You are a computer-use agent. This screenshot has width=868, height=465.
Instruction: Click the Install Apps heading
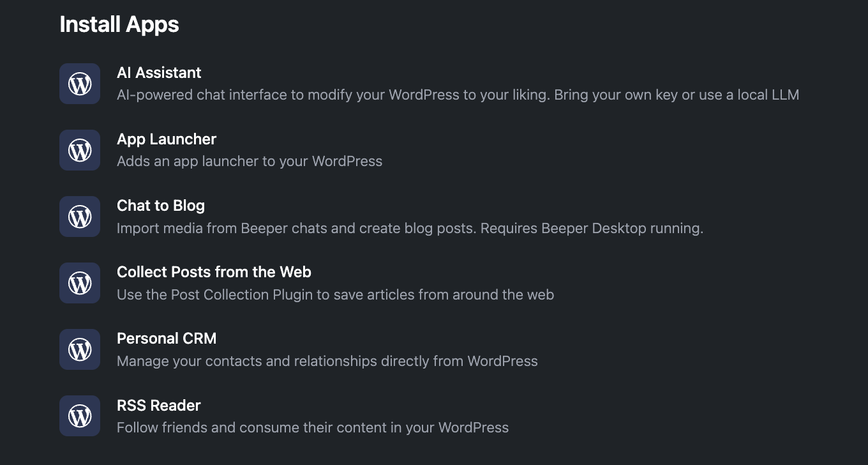(x=119, y=24)
